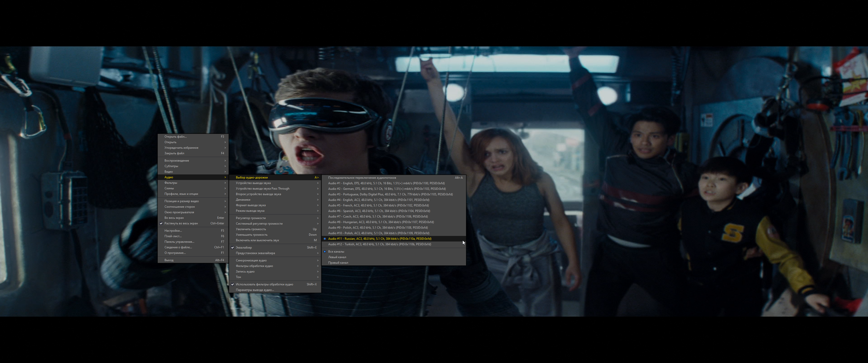The image size is (868, 363).
Task: Open "Синхронизация аудио" submenu
Action: coord(275,260)
